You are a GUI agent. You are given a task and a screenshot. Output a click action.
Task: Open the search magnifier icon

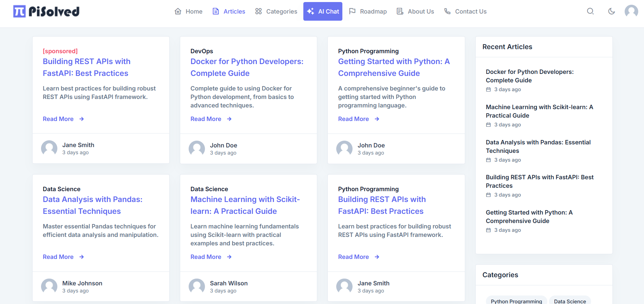590,12
